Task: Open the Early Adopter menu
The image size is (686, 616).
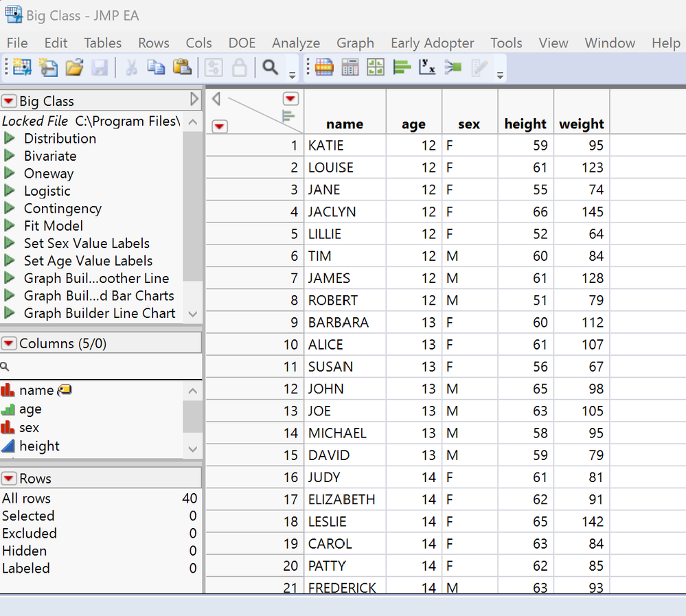Action: tap(432, 43)
